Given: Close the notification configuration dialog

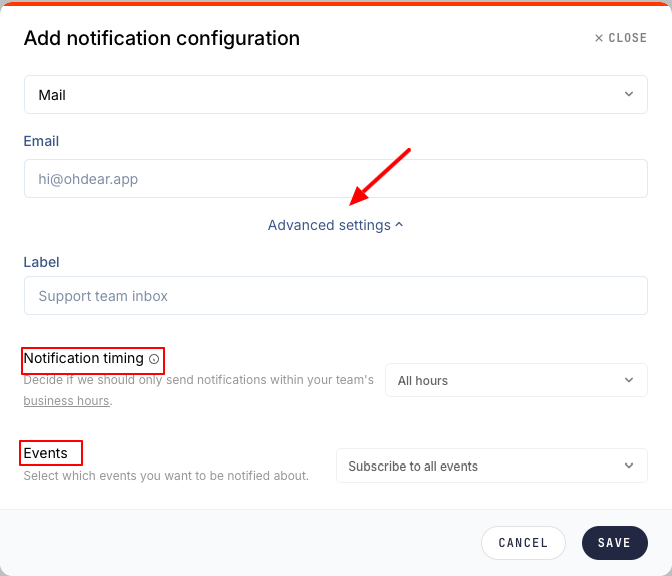Looking at the screenshot, I should coord(621,38).
